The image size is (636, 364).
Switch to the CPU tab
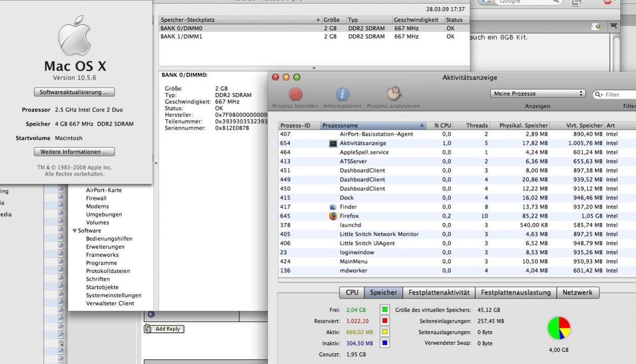coord(352,293)
